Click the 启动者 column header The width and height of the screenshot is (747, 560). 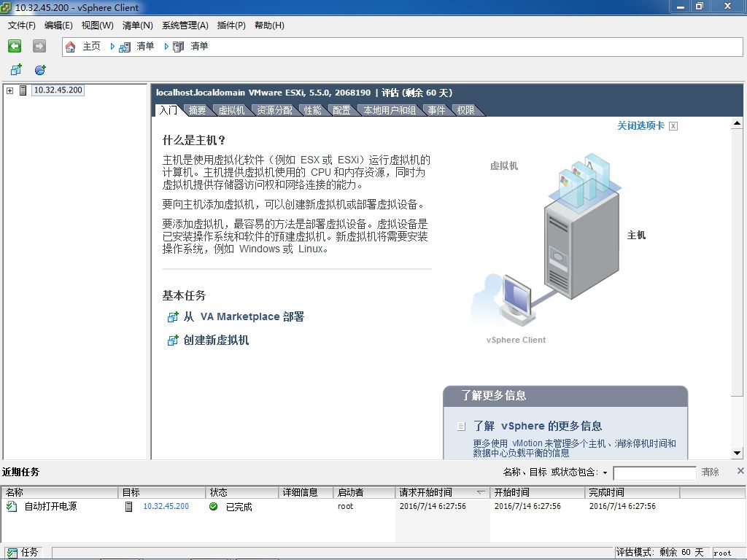coord(364,492)
